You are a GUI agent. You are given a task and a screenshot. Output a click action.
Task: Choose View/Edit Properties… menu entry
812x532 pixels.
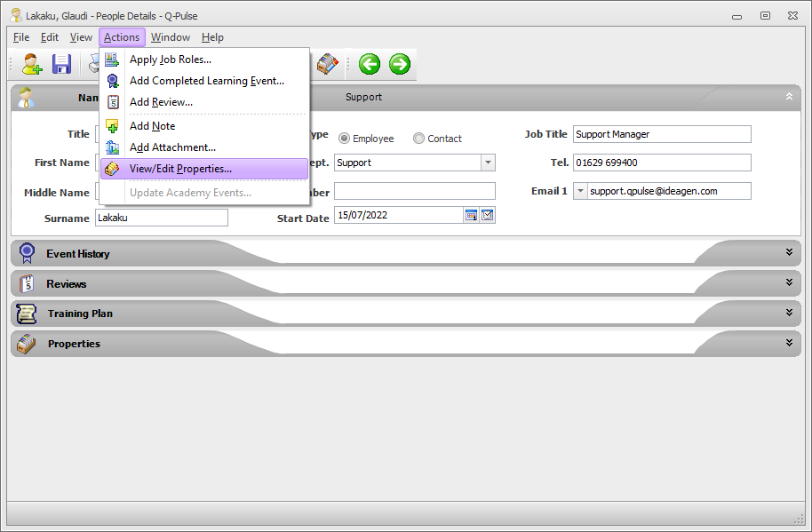tap(204, 169)
